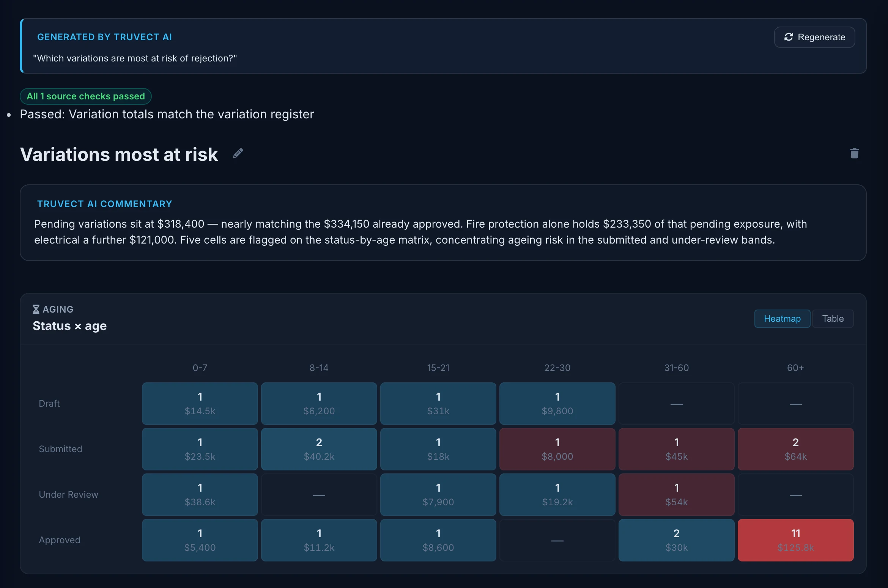Click the Under Review row label
Image resolution: width=888 pixels, height=588 pixels.
coord(69,495)
